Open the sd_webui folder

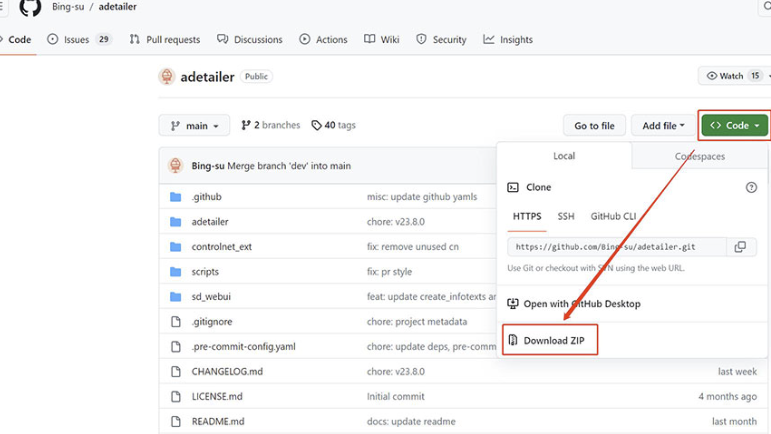point(211,297)
